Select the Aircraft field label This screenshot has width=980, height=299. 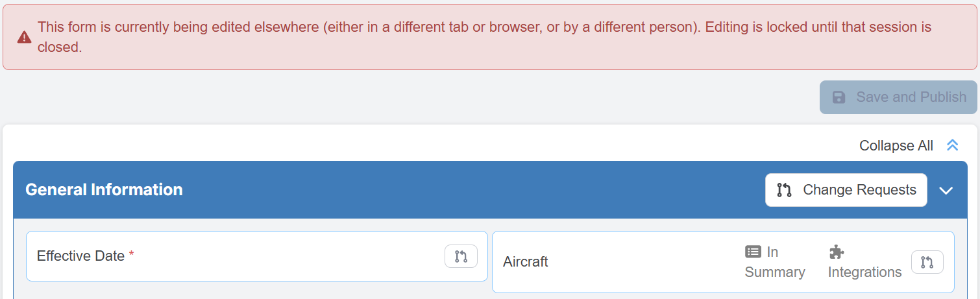526,262
